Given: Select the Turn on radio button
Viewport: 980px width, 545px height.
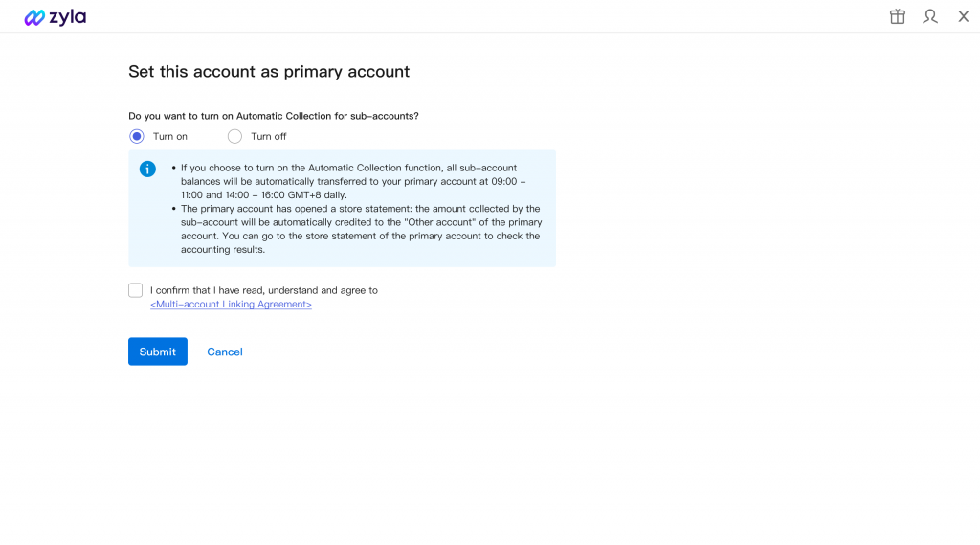Looking at the screenshot, I should (137, 136).
